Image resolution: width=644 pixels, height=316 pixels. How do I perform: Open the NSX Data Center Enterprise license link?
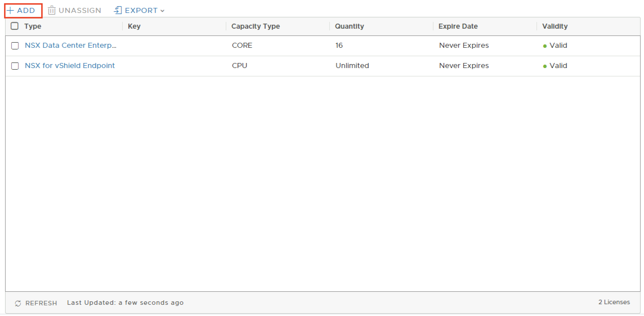tap(70, 46)
